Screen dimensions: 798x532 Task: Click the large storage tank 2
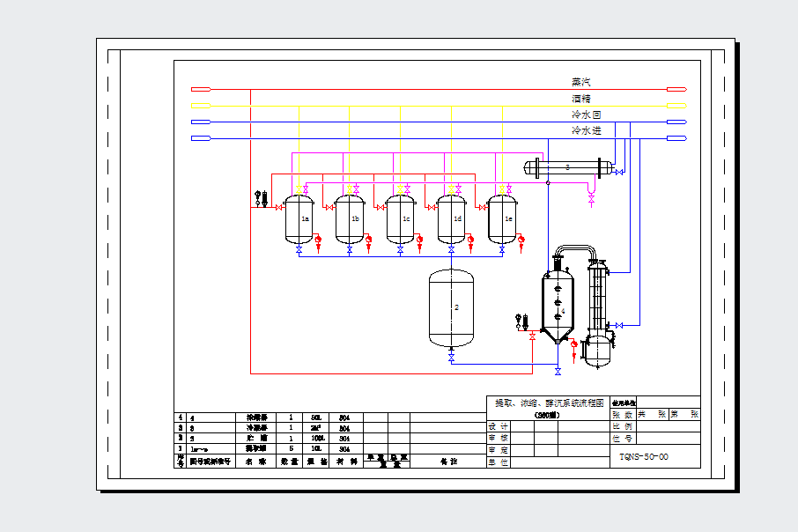click(x=451, y=307)
